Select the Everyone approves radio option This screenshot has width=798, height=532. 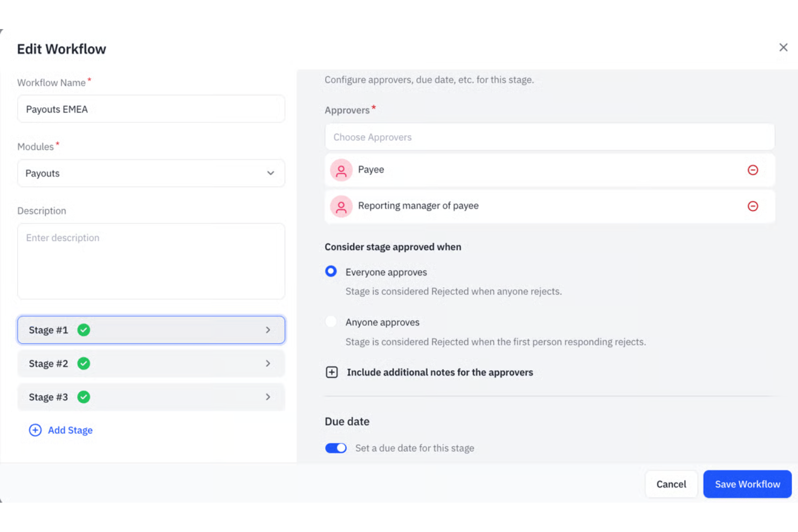(x=331, y=271)
